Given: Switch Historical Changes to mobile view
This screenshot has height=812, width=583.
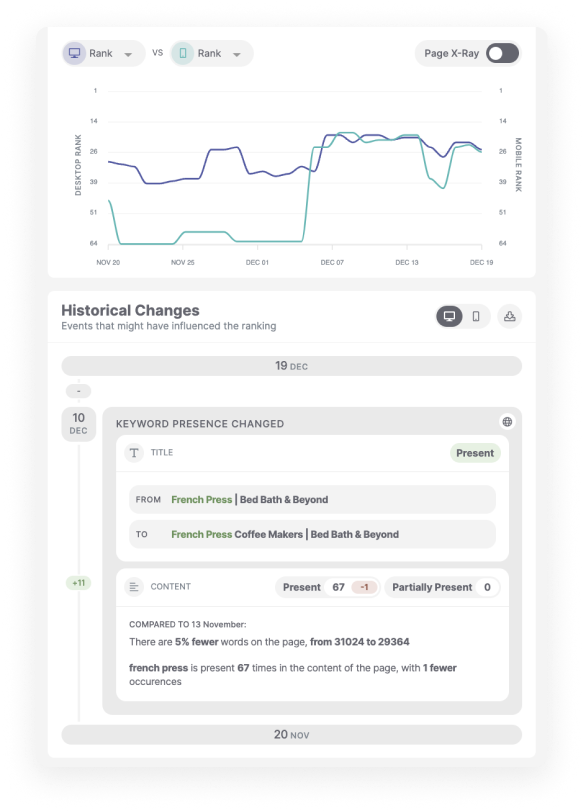Looking at the screenshot, I should coord(476,316).
